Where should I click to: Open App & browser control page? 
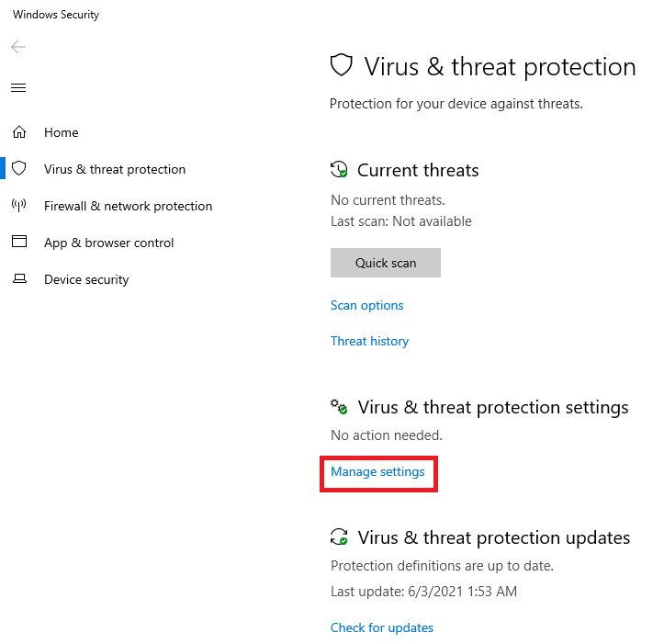(x=108, y=243)
